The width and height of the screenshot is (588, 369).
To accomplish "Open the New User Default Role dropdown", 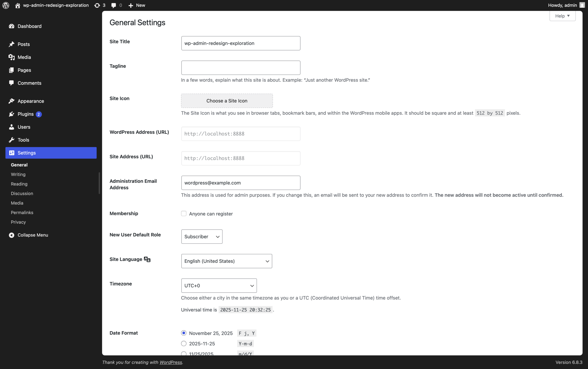I will (x=202, y=236).
